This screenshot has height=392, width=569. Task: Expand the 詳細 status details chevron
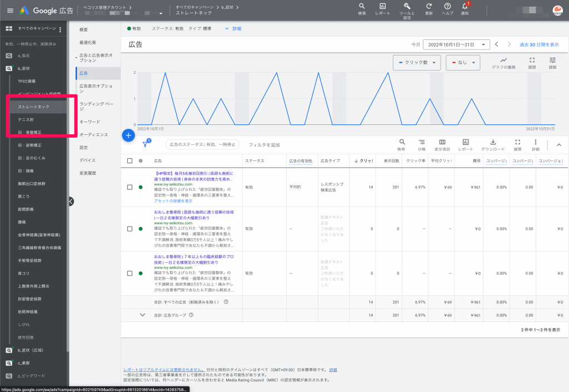[x=227, y=28]
